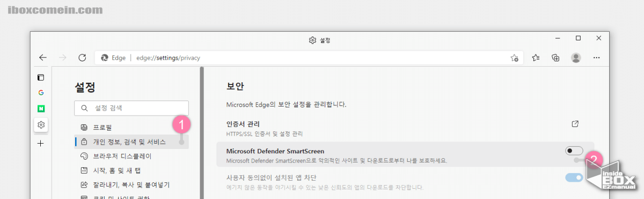
Task: Open the Settings and more ellipsis menu
Action: tap(596, 58)
